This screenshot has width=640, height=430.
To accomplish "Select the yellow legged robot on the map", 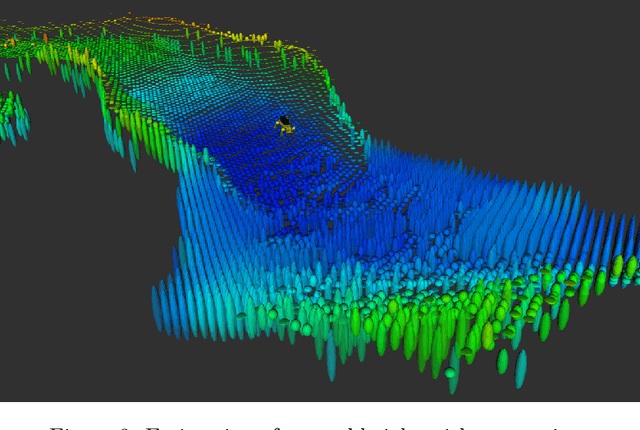I will coord(285,125).
